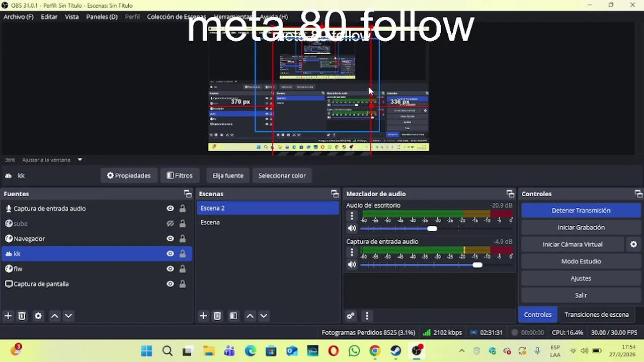Screen dimensions: 644x362
Task: Open Captura de entrada audio three-dot options
Action: [x=352, y=252]
